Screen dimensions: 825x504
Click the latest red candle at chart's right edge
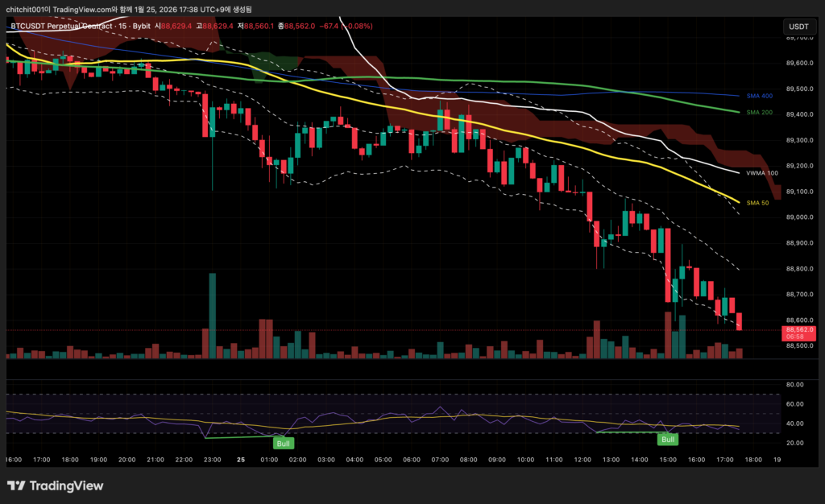(740, 321)
